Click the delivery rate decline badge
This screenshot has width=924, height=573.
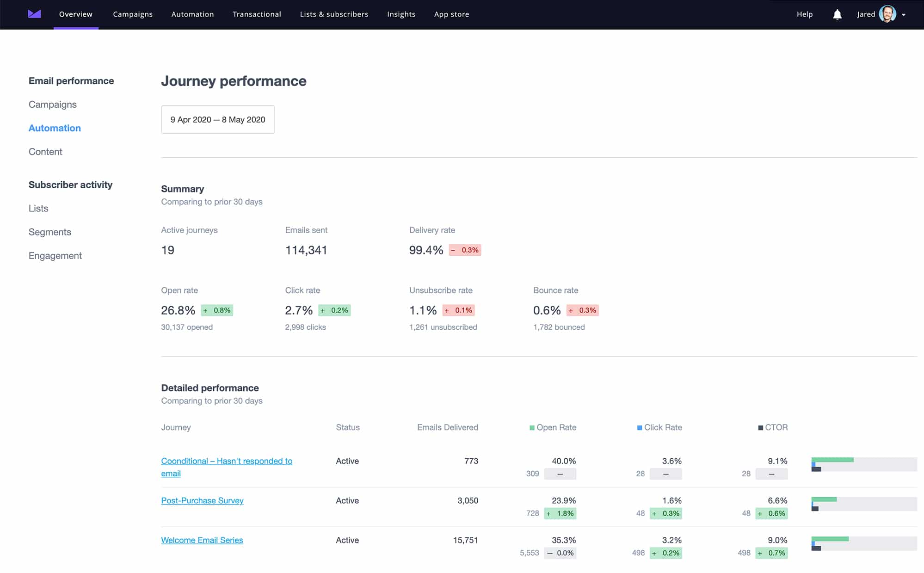[x=465, y=250]
